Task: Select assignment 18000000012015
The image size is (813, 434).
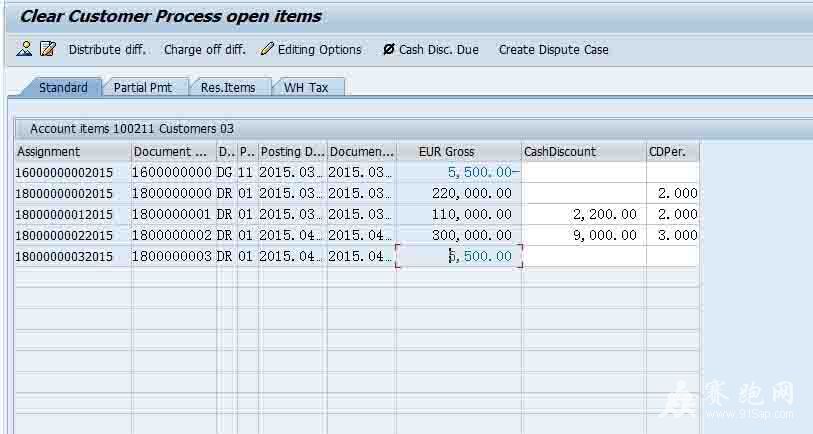Action: pyautogui.click(x=64, y=214)
